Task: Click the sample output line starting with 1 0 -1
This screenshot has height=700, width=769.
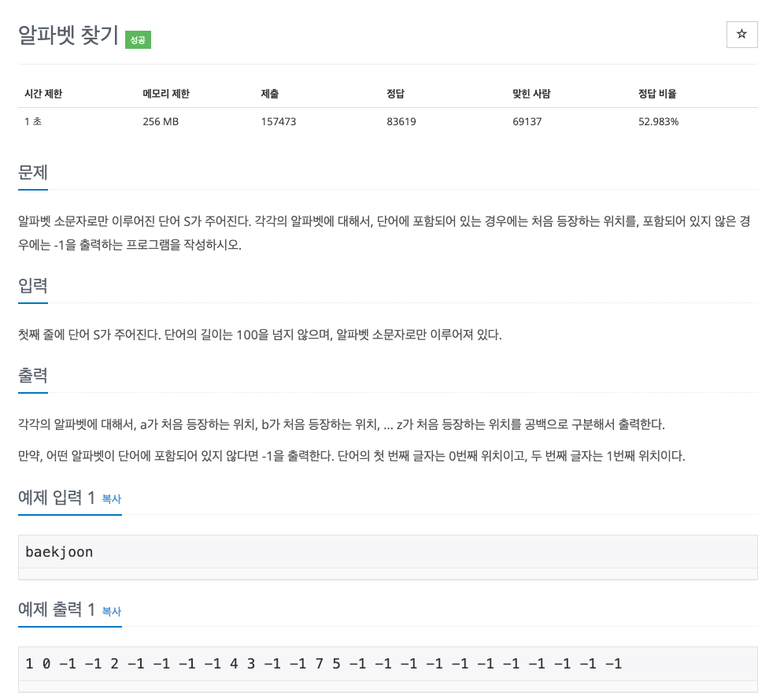Action: click(323, 664)
